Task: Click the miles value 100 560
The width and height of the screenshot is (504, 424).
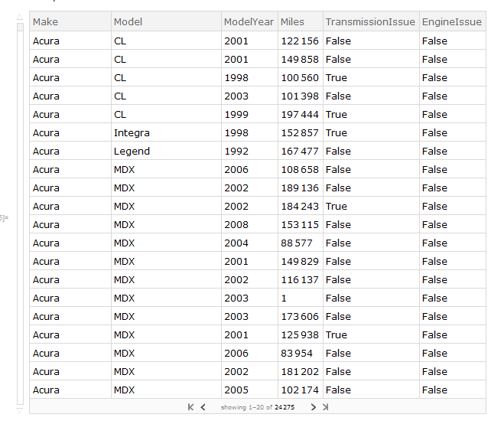Action: [300, 78]
